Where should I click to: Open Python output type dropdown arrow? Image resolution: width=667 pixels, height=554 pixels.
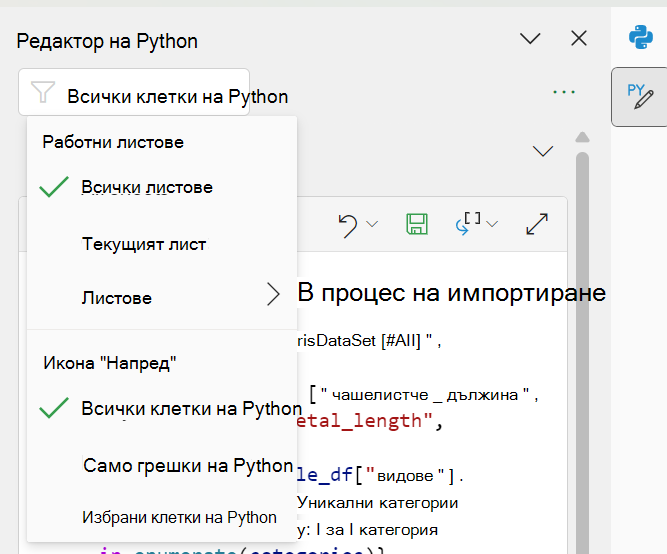(x=492, y=224)
